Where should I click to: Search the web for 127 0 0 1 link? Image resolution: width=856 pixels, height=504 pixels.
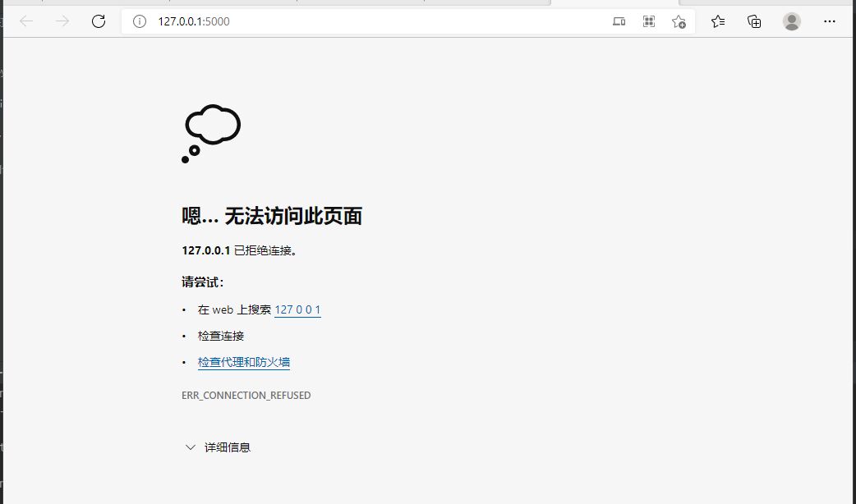[297, 309]
